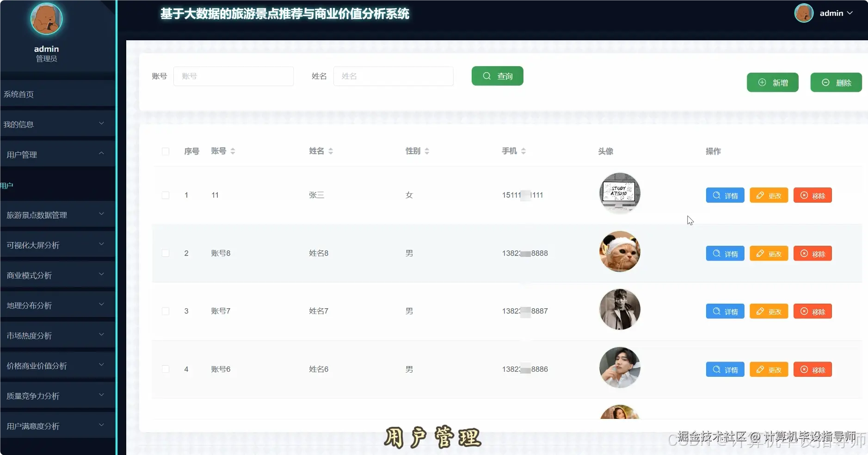Click the 查询 search button
Image resolution: width=868 pixels, height=455 pixels.
497,76
